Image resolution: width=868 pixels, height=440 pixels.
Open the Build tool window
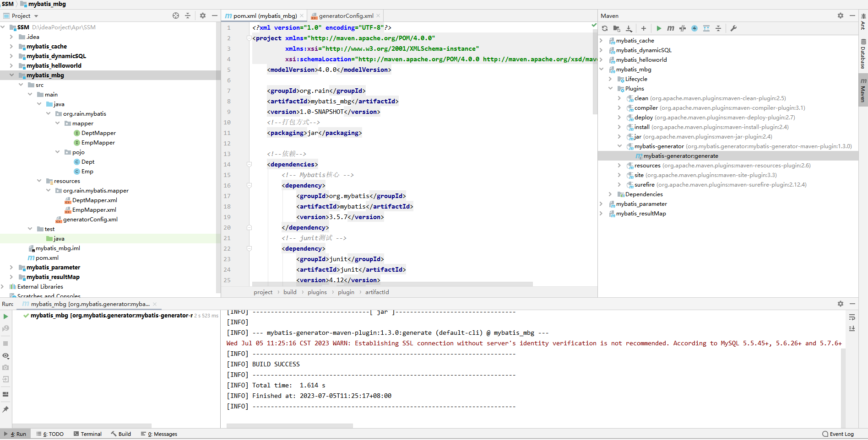click(x=121, y=434)
